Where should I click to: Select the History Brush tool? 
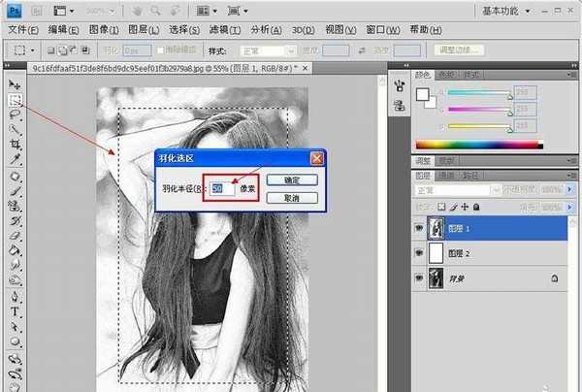15,221
